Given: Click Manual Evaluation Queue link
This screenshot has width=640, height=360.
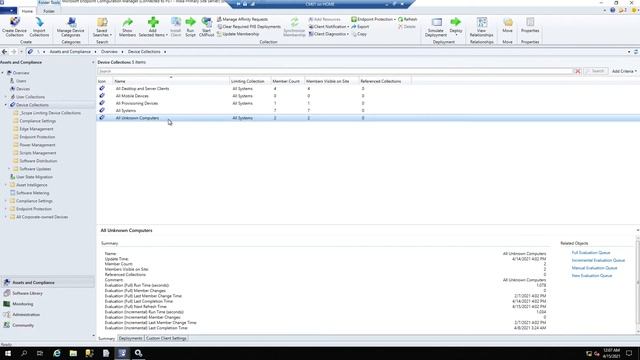Looking at the screenshot, I should point(594,268).
